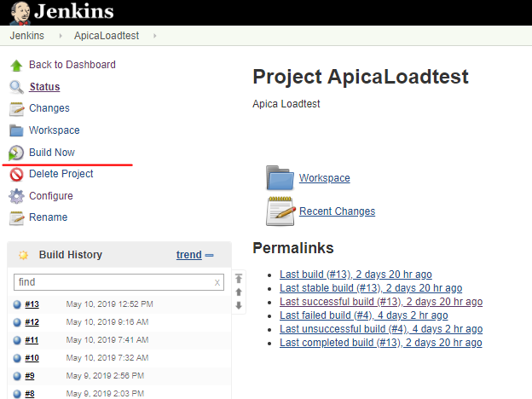Viewport: 532px width, 399px height.
Task: Click the 'May 9, 2019 2:56 PM' timestamp
Action: tap(105, 376)
